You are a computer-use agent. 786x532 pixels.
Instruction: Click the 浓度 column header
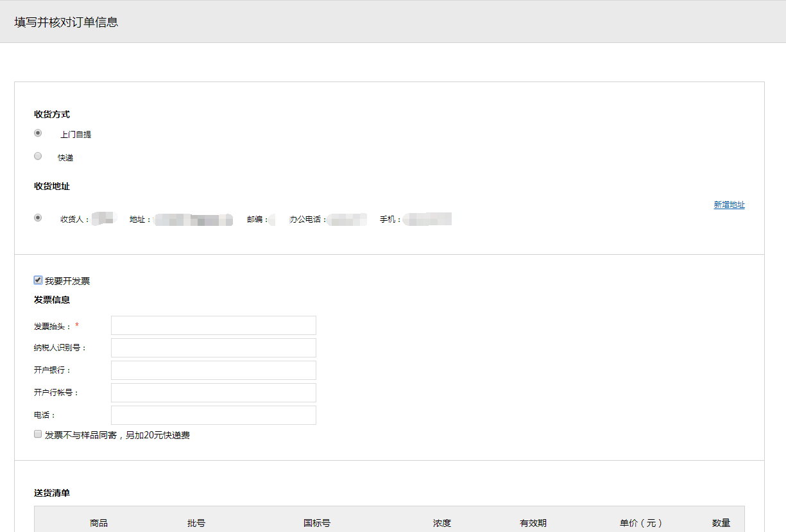click(x=441, y=523)
